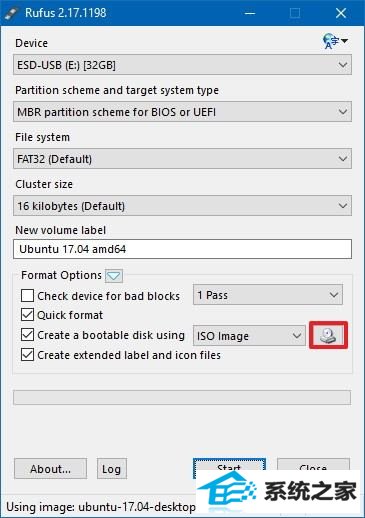Minimize the Rufus window
Image resolution: width=365 pixels, height=518 pixels.
pos(250,13)
